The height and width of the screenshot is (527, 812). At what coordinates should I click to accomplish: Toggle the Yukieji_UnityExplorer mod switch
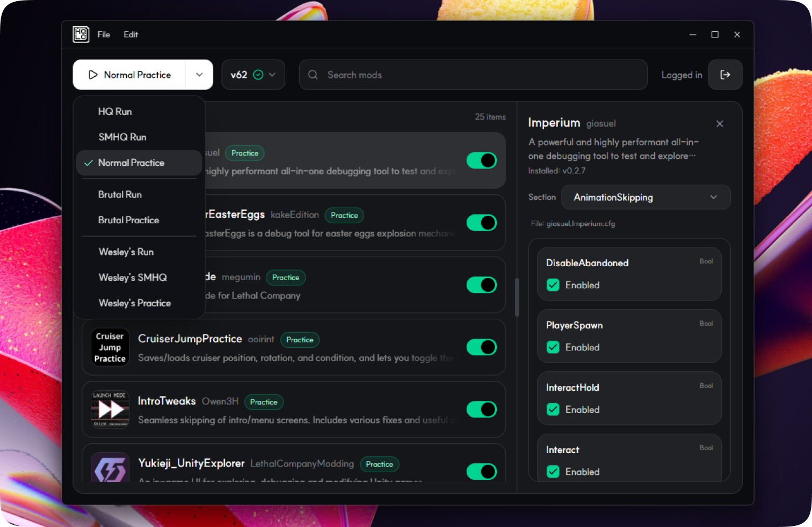point(482,472)
